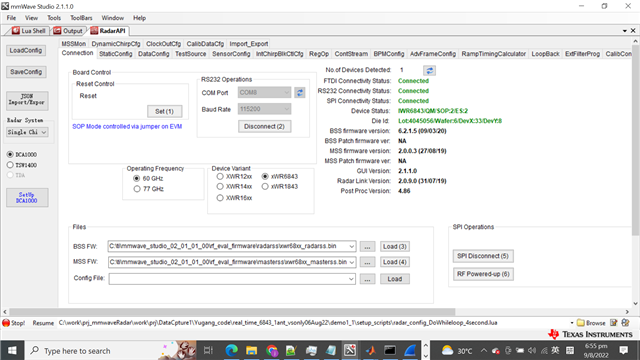Click the Stop! script icon
Screen dimensions: 640x360
click(x=6, y=323)
